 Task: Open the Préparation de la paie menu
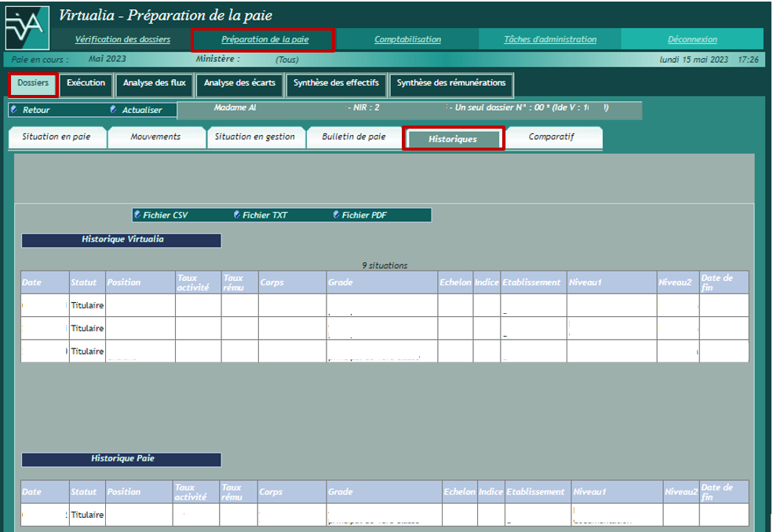pos(264,39)
